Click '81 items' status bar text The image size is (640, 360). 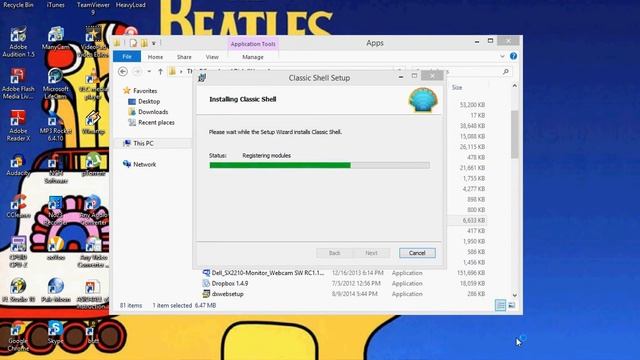click(x=131, y=305)
